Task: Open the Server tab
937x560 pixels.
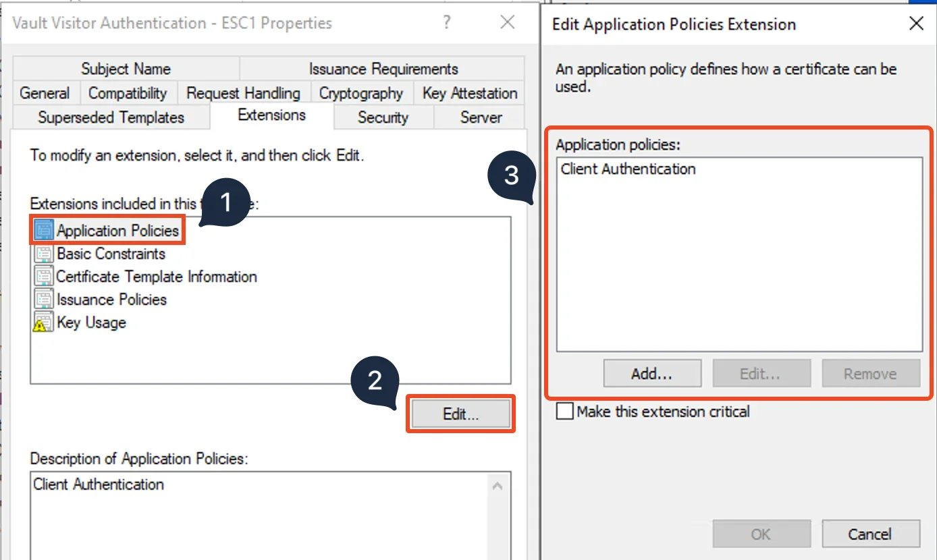Action: click(480, 117)
